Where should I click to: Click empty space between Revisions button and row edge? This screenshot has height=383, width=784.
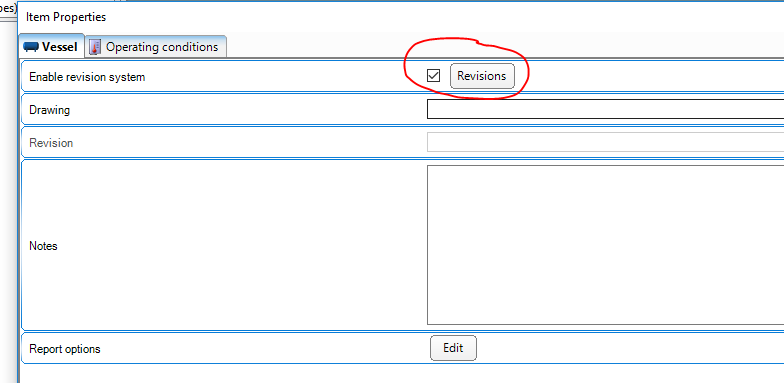[x=650, y=76]
